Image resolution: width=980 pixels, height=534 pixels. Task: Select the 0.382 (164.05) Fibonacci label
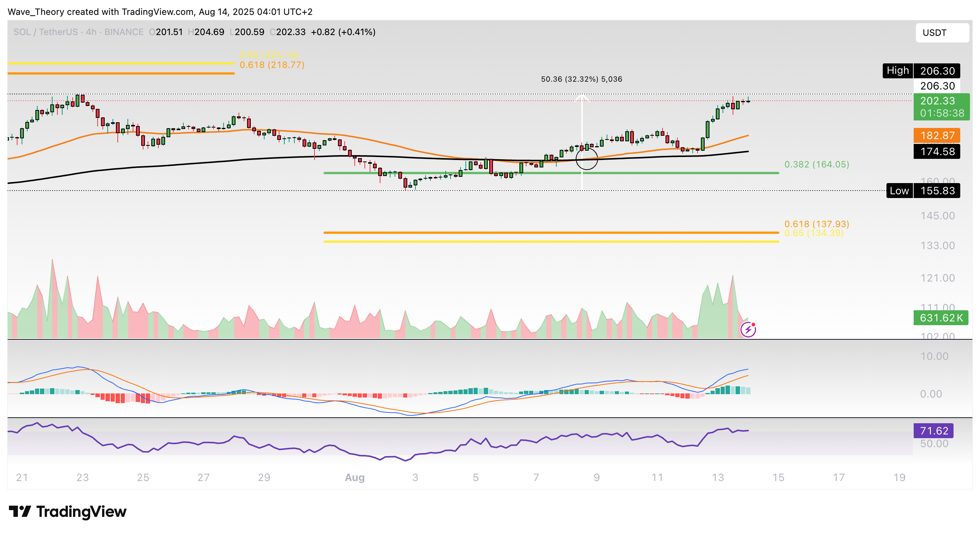[x=816, y=164]
